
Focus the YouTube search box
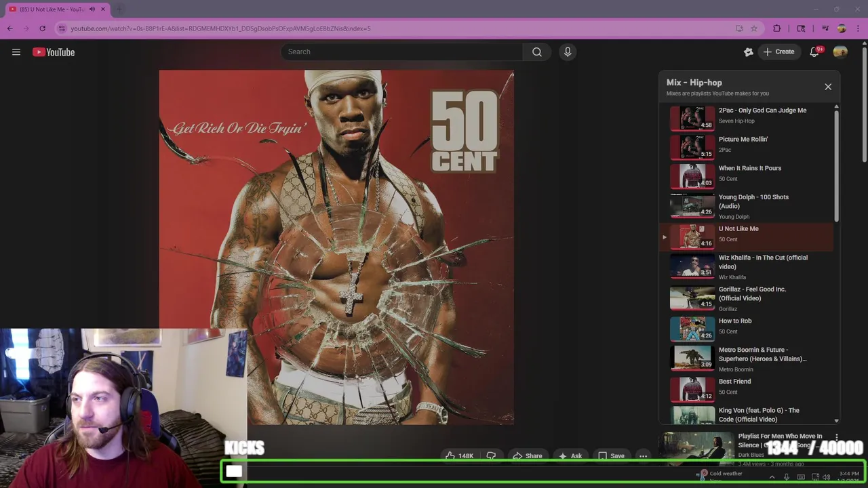(x=401, y=52)
